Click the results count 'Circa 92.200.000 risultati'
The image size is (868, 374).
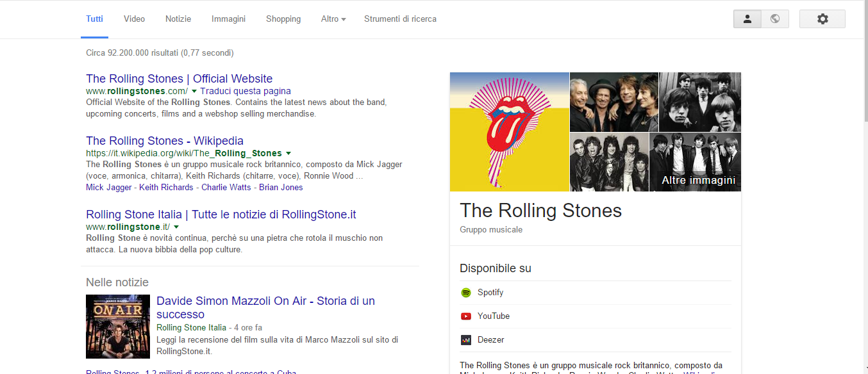pos(160,53)
